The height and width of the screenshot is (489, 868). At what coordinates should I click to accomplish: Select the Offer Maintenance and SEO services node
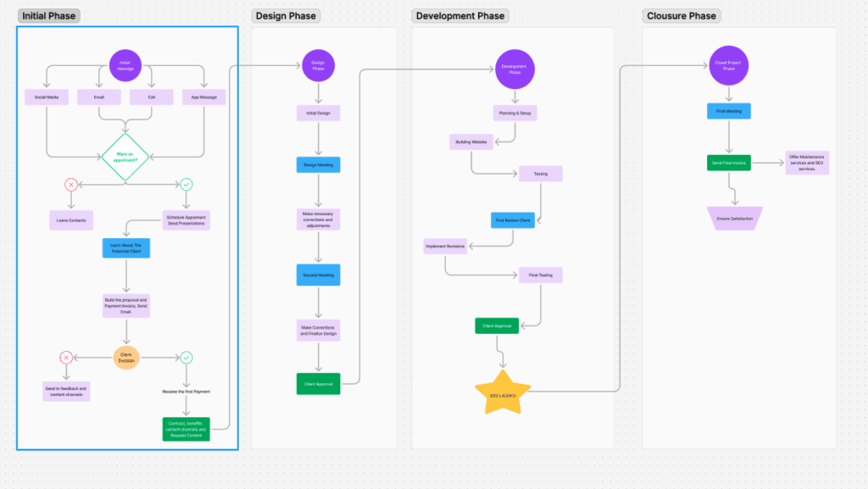pyautogui.click(x=807, y=164)
